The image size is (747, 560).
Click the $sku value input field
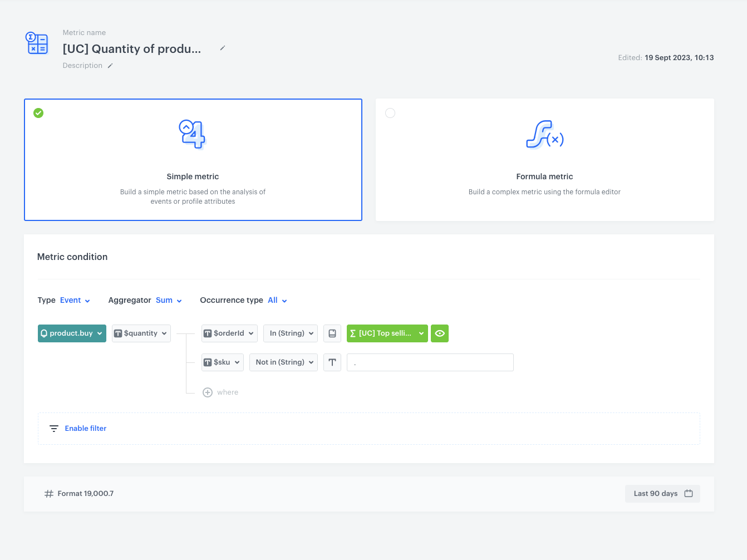430,362
